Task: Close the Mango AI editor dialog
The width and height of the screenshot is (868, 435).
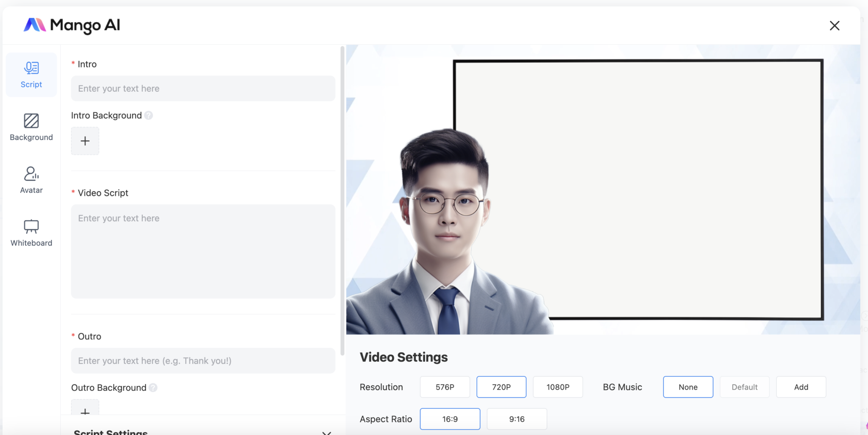Action: [835, 25]
